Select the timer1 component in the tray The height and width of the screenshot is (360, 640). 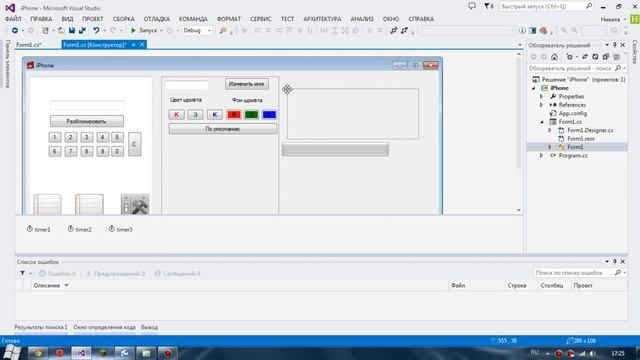[39, 229]
